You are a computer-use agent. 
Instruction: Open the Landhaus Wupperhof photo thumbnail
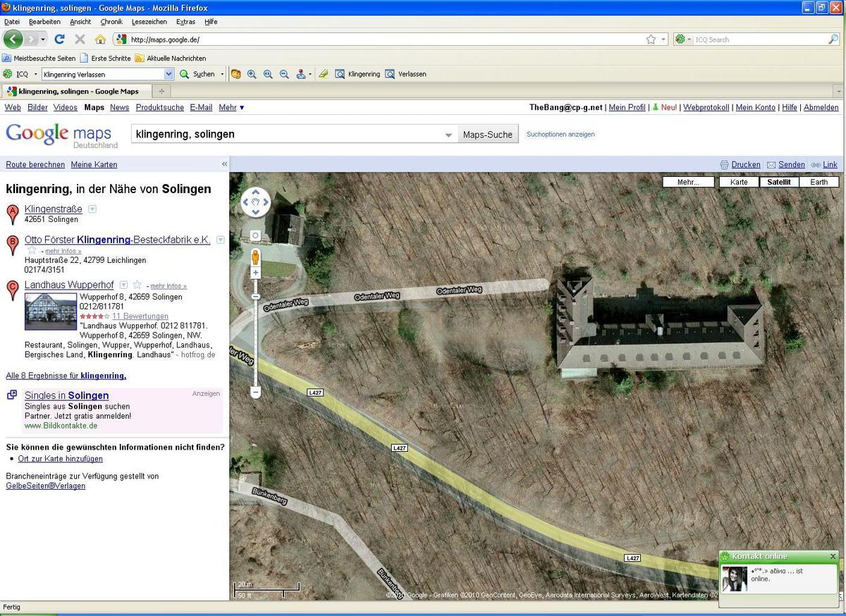point(50,312)
